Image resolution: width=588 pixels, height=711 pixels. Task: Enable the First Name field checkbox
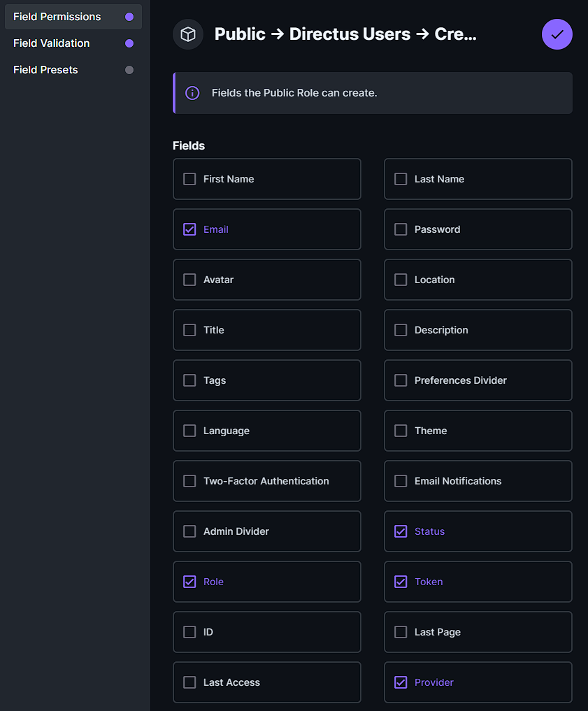tap(189, 179)
